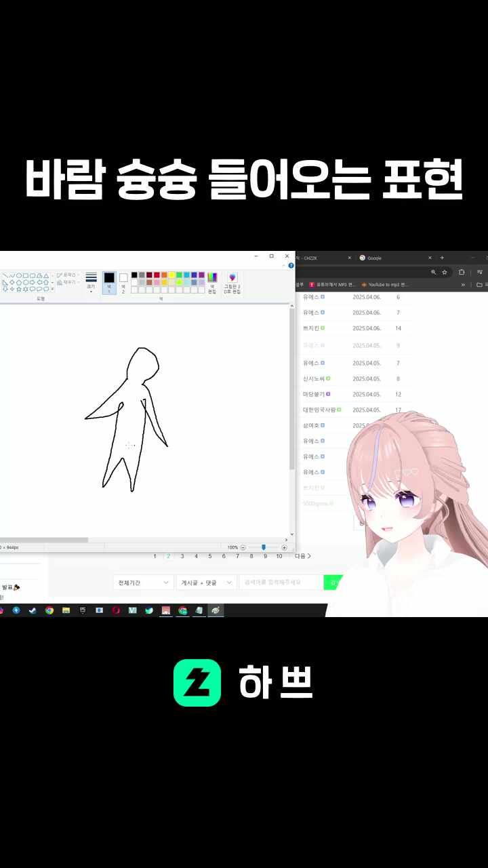Select Color 2 (색 2) in Paint
Image resolution: width=488 pixels, height=868 pixels.
point(123,281)
